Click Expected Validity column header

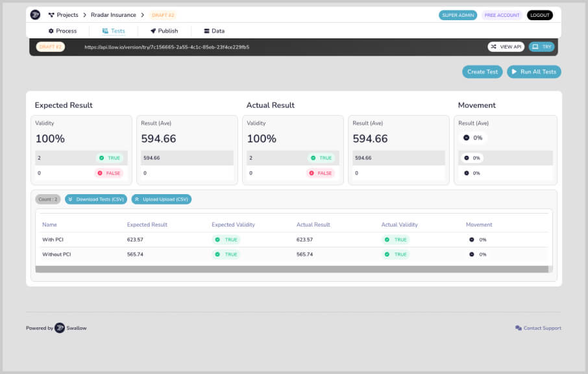(233, 225)
